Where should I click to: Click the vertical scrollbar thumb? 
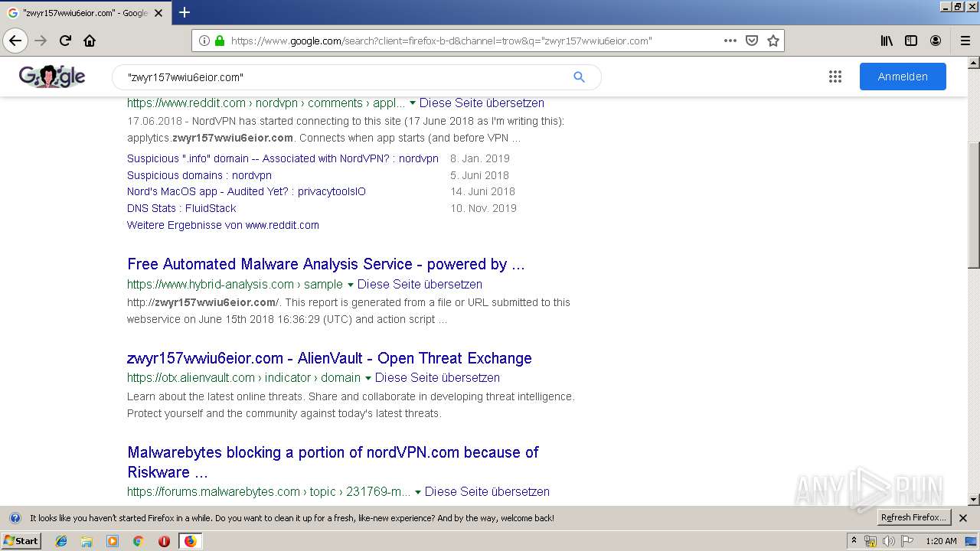[x=973, y=205]
